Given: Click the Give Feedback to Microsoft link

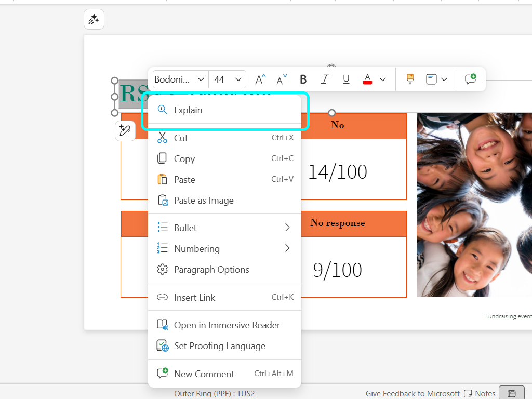Looking at the screenshot, I should (x=413, y=393).
